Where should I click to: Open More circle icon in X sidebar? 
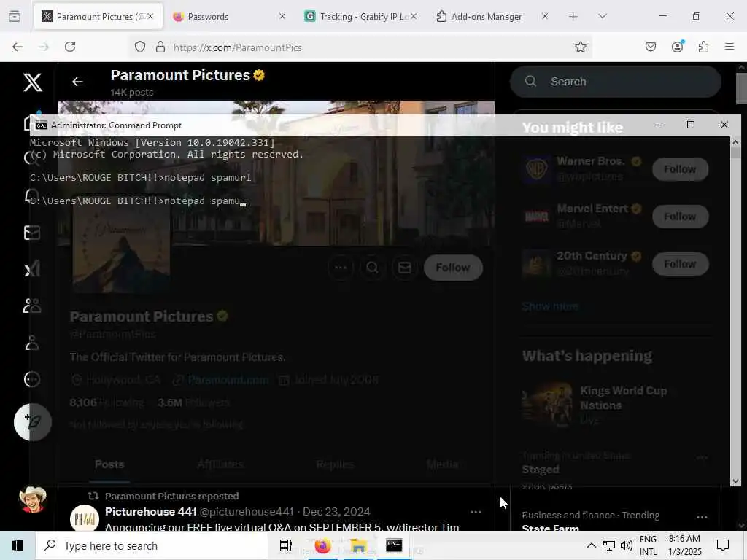click(x=32, y=379)
